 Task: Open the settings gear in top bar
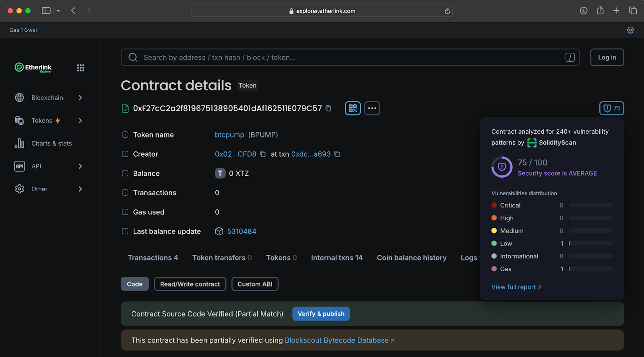[630, 30]
